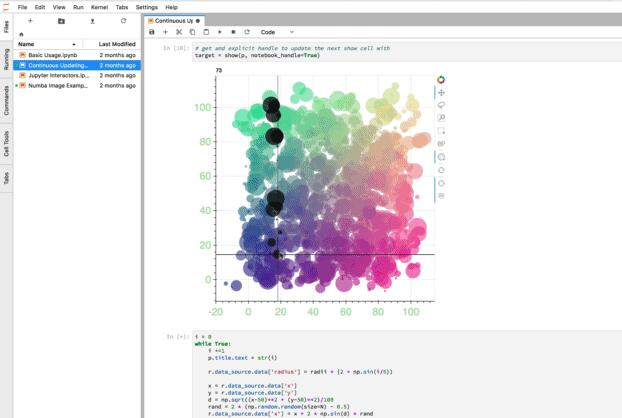Interrupt the kernel with stop icon
Screen dimensions: 622x418
pos(233,32)
